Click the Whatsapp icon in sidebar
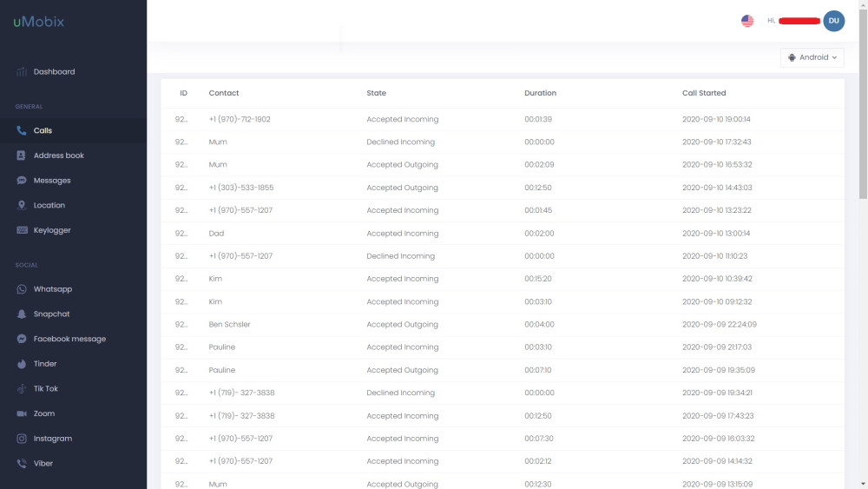 click(22, 288)
